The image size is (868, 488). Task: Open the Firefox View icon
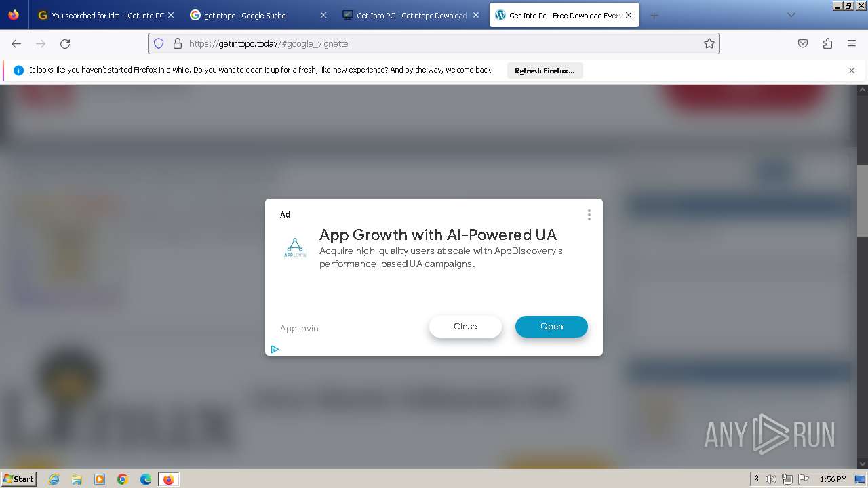(14, 15)
